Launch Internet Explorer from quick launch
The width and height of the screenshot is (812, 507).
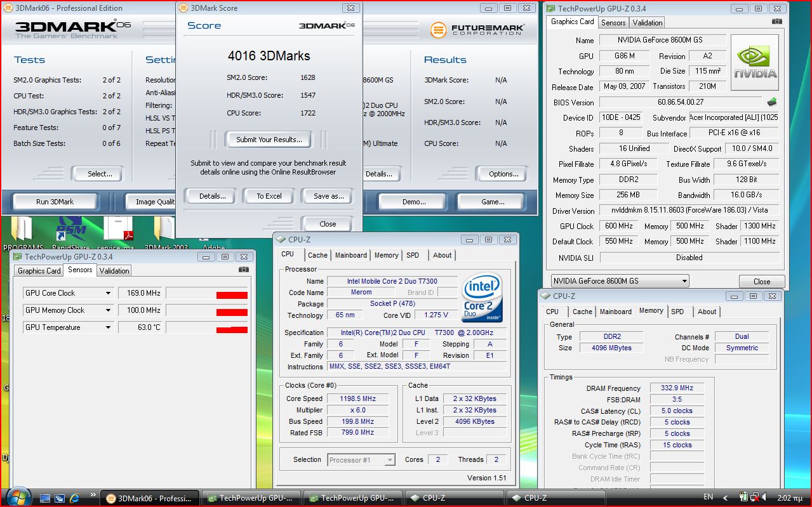pyautogui.click(x=74, y=498)
